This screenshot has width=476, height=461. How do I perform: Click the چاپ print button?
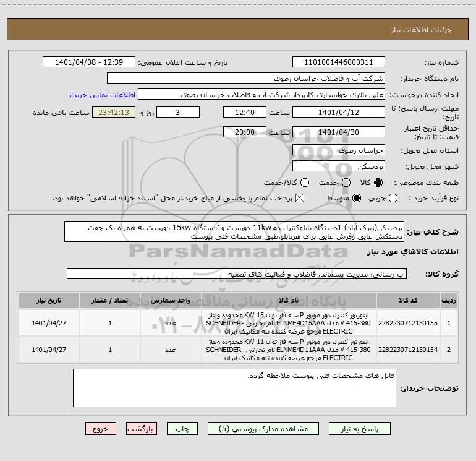[x=182, y=429]
